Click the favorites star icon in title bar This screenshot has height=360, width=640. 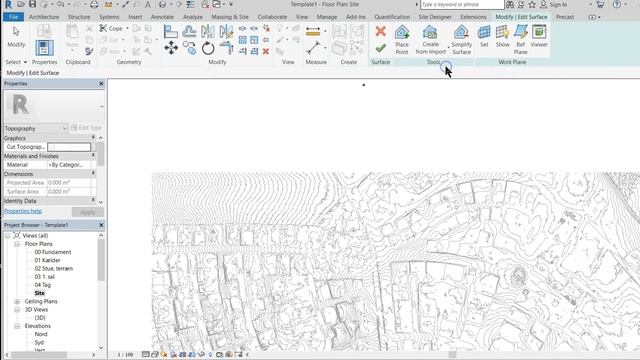pos(532,4)
